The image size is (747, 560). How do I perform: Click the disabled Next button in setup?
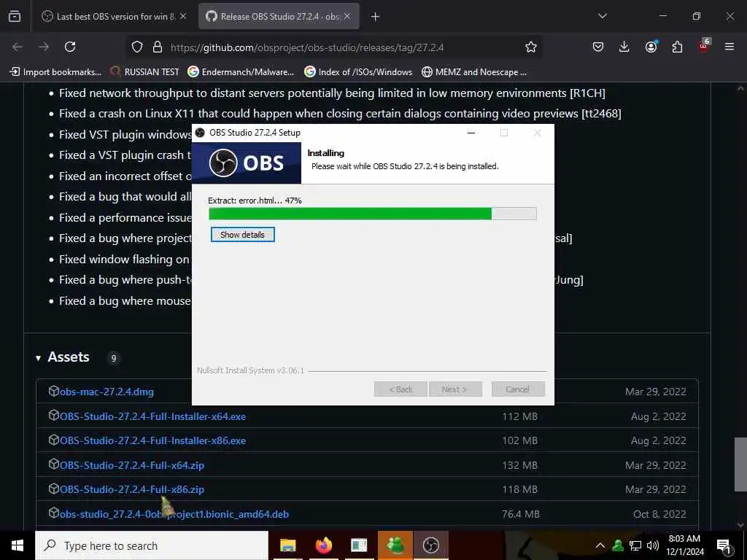pyautogui.click(x=454, y=389)
